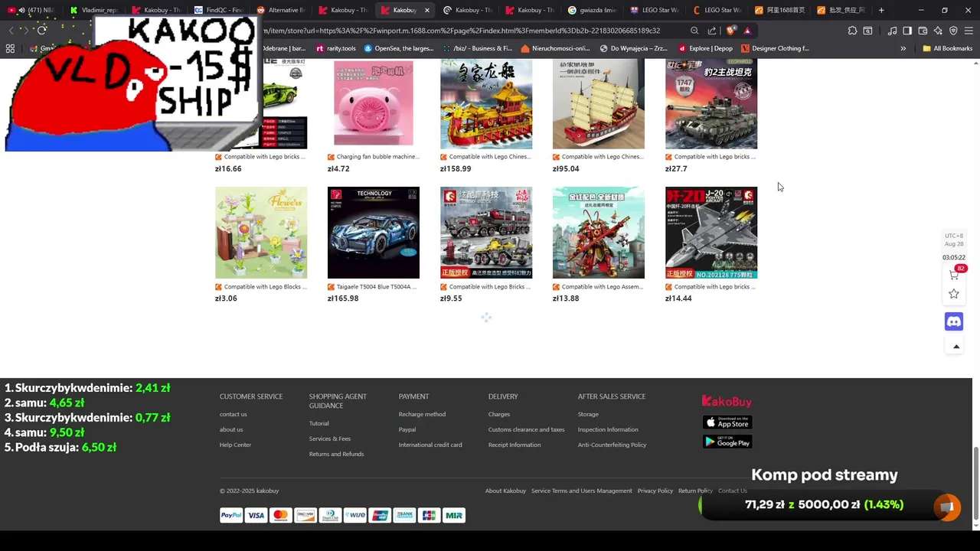The image size is (980, 551).
Task: Open the Brave Wallet icon
Action: [x=923, y=31]
